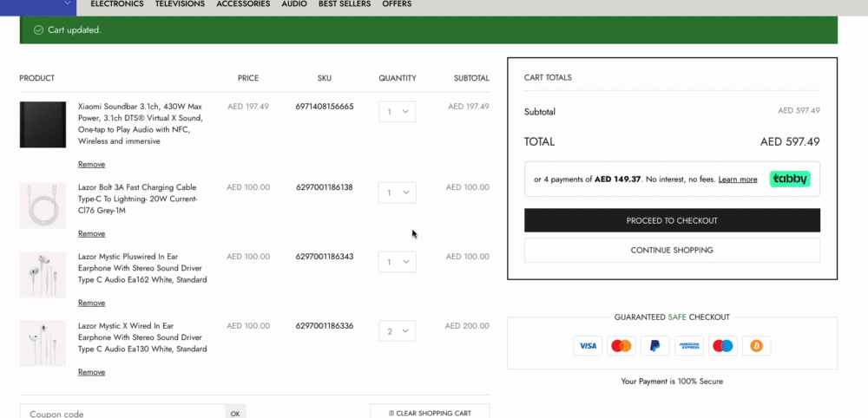Open Lazor Bolt cable product thumbnail
868x418 pixels.
coord(43,206)
